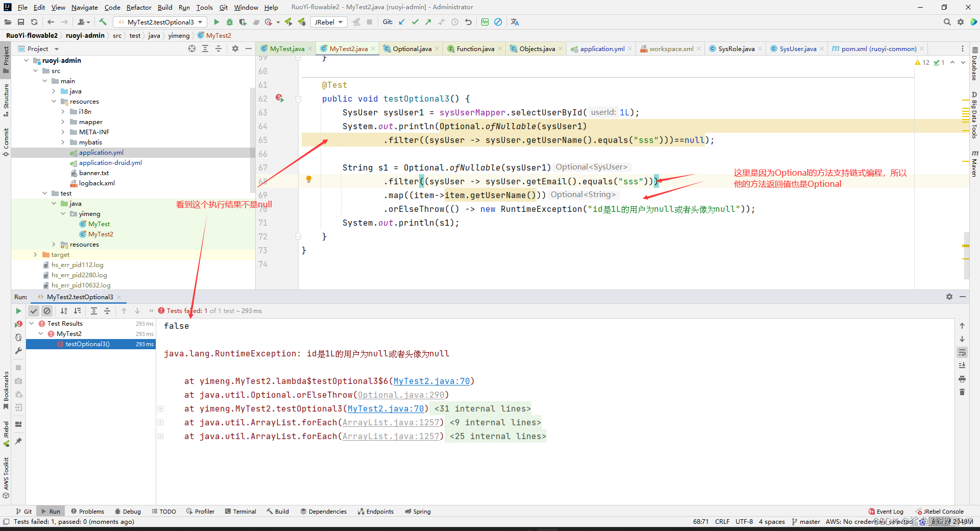The height and width of the screenshot is (531, 980).
Task: Follow Optional.java:290 stack trace link
Action: tap(401, 395)
